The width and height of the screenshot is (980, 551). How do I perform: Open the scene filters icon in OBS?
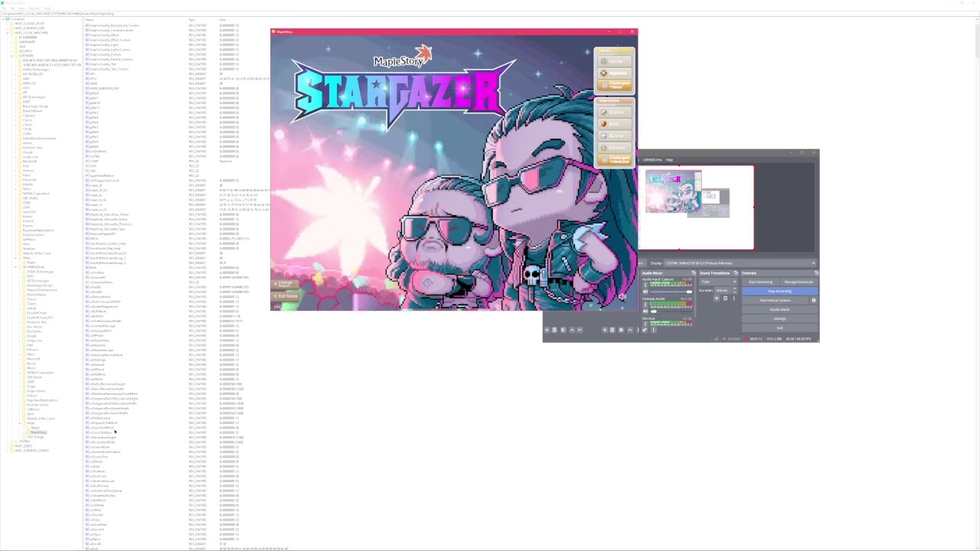(563, 330)
